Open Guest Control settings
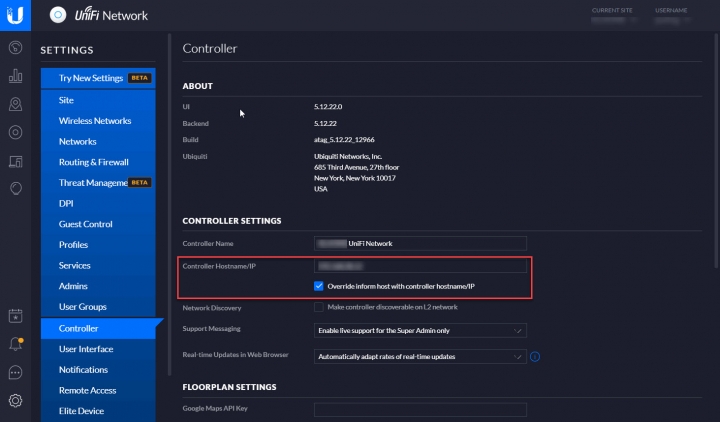Image resolution: width=720 pixels, height=422 pixels. pyautogui.click(x=98, y=224)
